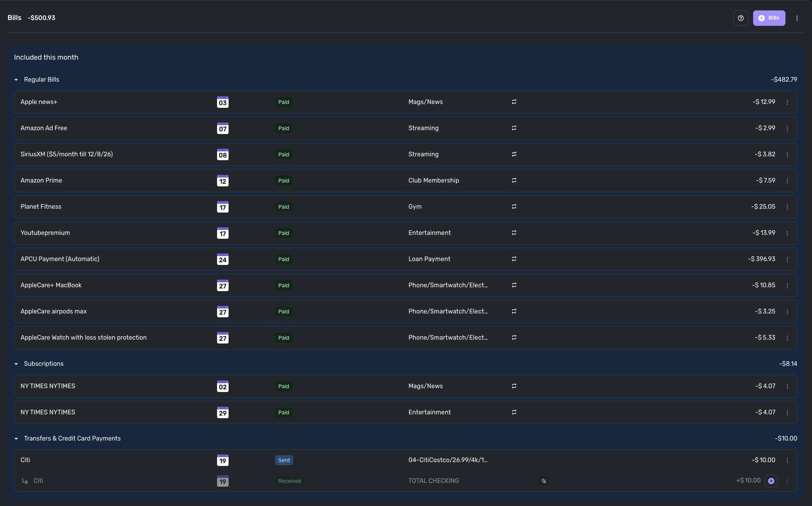This screenshot has width=812, height=506.
Task: Open three-dot menu for SiriusXM row
Action: [787, 155]
